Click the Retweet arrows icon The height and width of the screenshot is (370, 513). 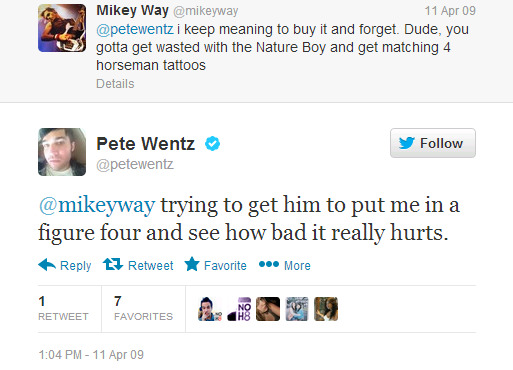[x=113, y=264]
